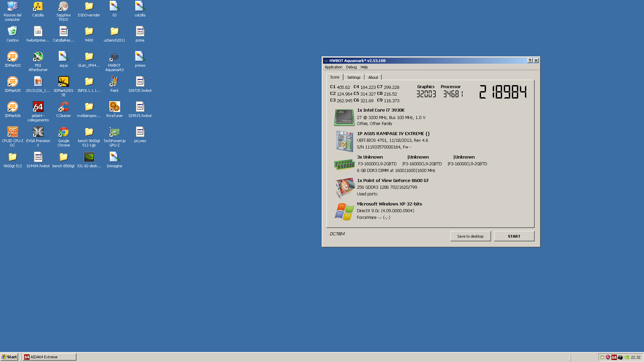
Task: Click the security shield tray icon
Action: tap(608, 357)
